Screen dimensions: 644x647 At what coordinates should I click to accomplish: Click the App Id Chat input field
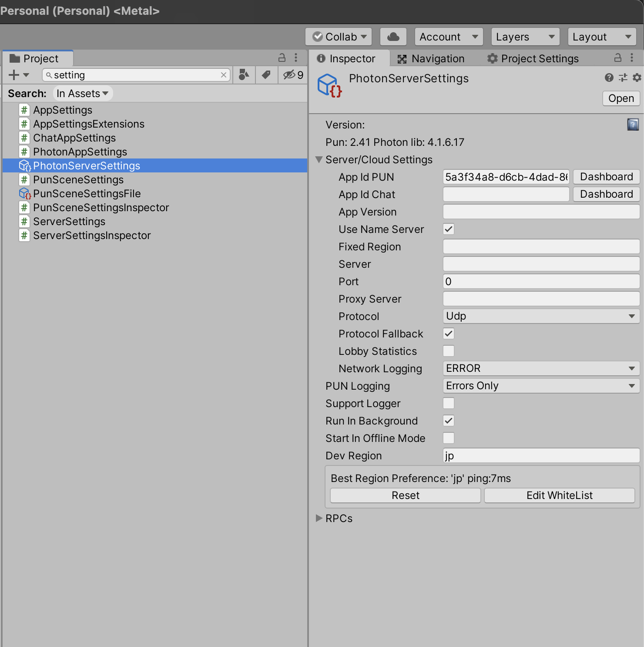[506, 194]
